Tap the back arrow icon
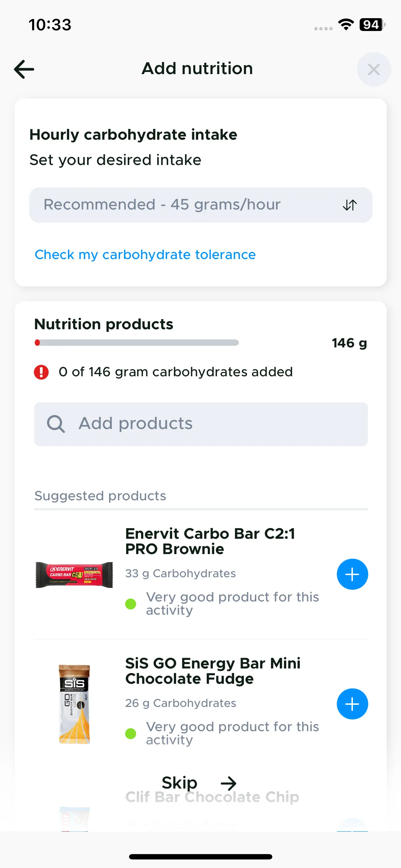Screen dimensions: 401x868 pos(24,69)
